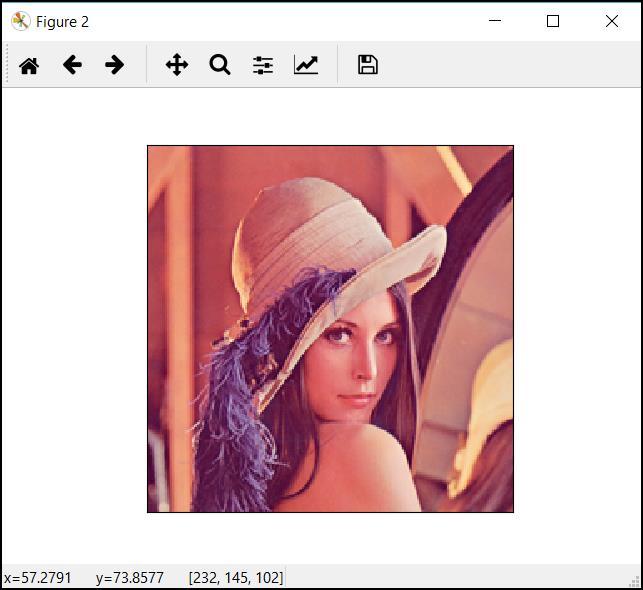This screenshot has width=643, height=590.
Task: Open the Configure subplots sliders
Action: pyautogui.click(x=263, y=65)
